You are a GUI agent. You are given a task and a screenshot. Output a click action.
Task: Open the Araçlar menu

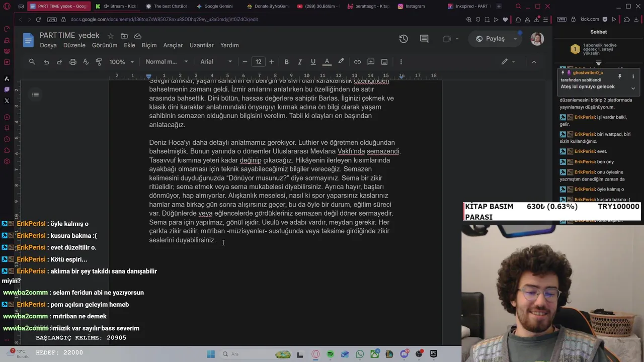coord(173,45)
